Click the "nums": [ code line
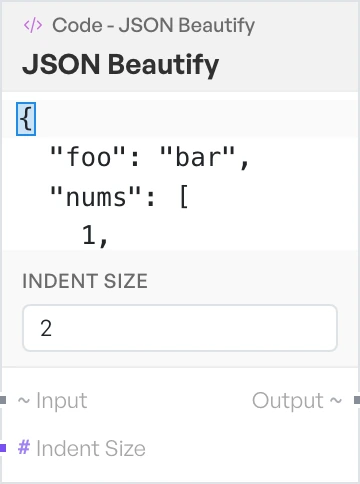Viewport: 360px width, 484px height. pos(119,197)
